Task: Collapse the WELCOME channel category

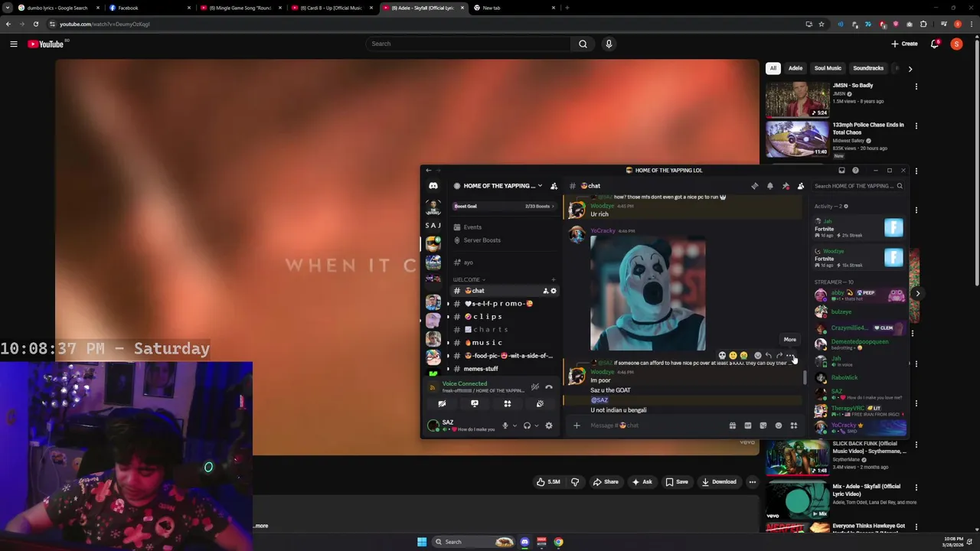Action: pyautogui.click(x=469, y=279)
